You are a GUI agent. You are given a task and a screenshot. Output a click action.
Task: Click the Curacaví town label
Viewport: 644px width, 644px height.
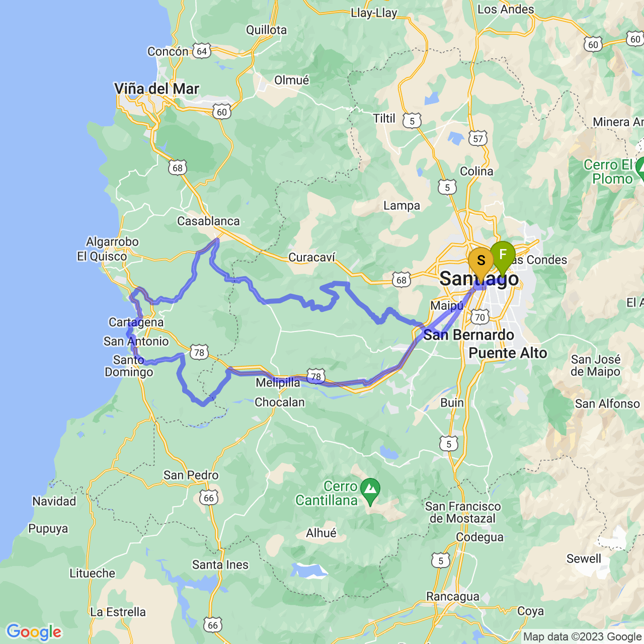point(311,258)
